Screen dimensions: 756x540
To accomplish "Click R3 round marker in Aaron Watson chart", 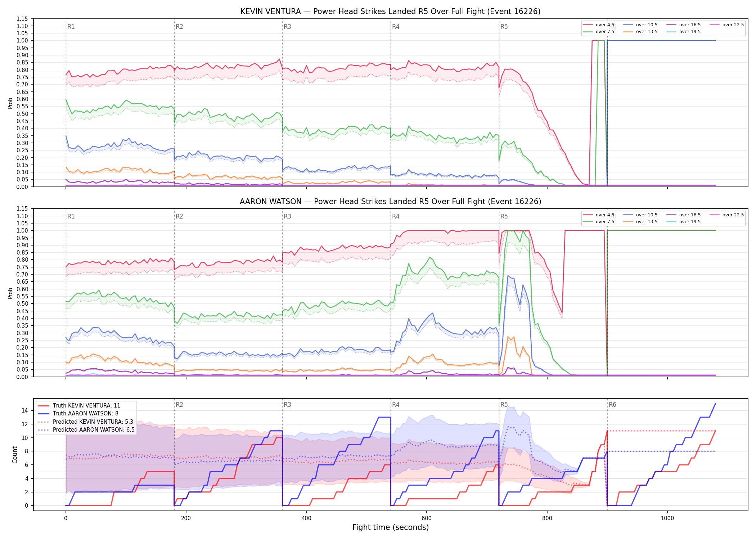I will pos(287,216).
